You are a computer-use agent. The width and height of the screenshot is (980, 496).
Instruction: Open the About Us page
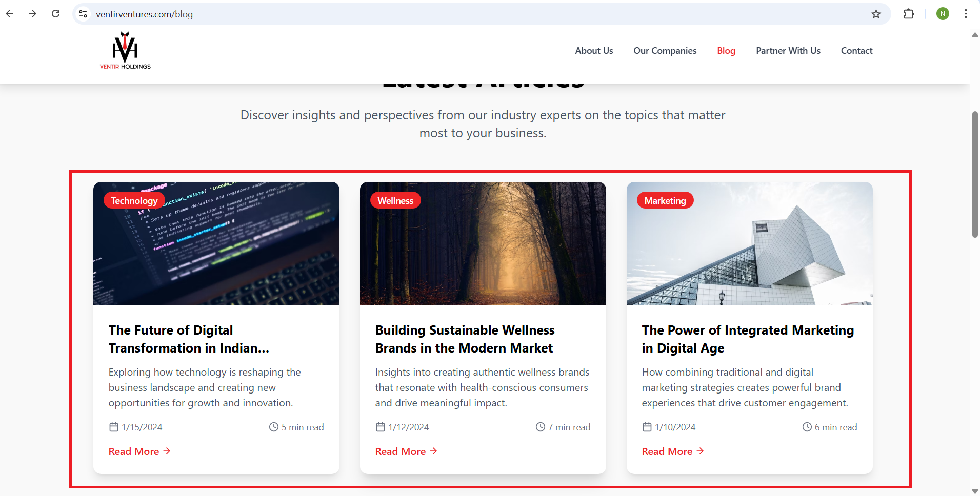tap(594, 51)
